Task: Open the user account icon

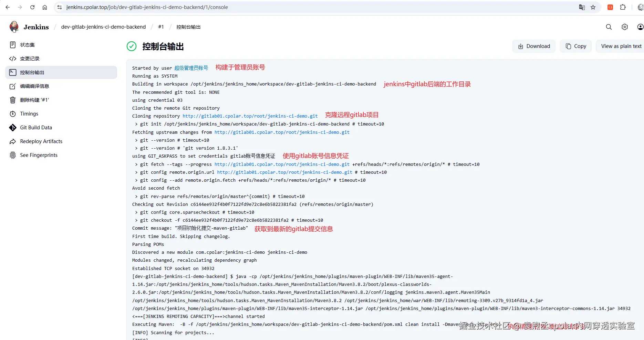Action: [640, 27]
